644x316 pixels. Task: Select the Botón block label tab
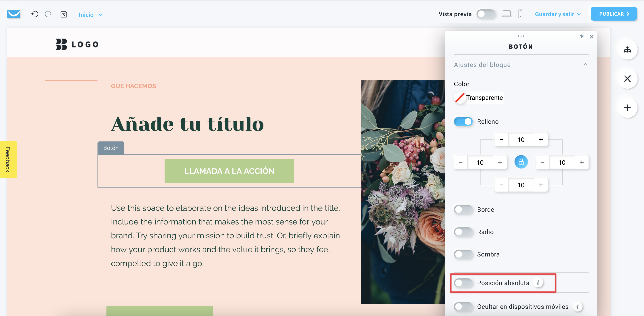[x=111, y=148]
